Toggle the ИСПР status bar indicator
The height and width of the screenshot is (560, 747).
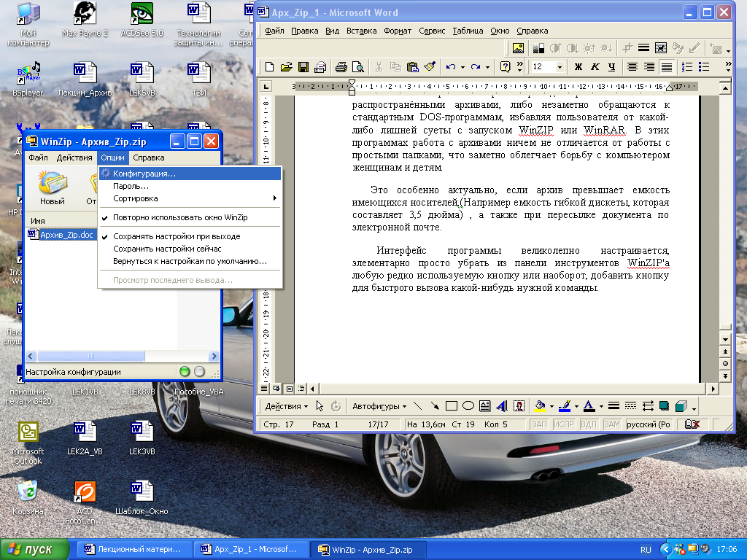[564, 424]
